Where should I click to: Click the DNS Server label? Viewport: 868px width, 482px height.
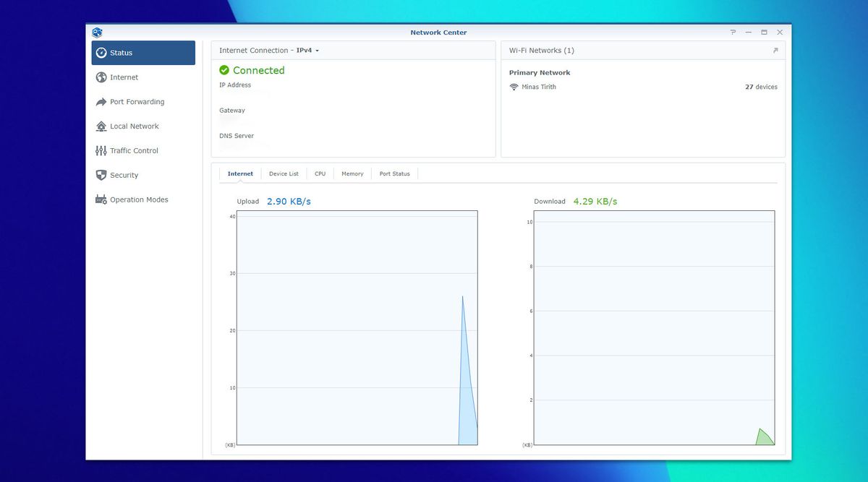pos(237,136)
